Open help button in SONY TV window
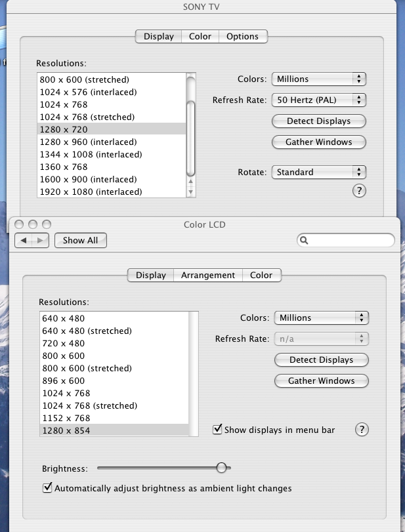This screenshot has width=405, height=532. [x=359, y=191]
